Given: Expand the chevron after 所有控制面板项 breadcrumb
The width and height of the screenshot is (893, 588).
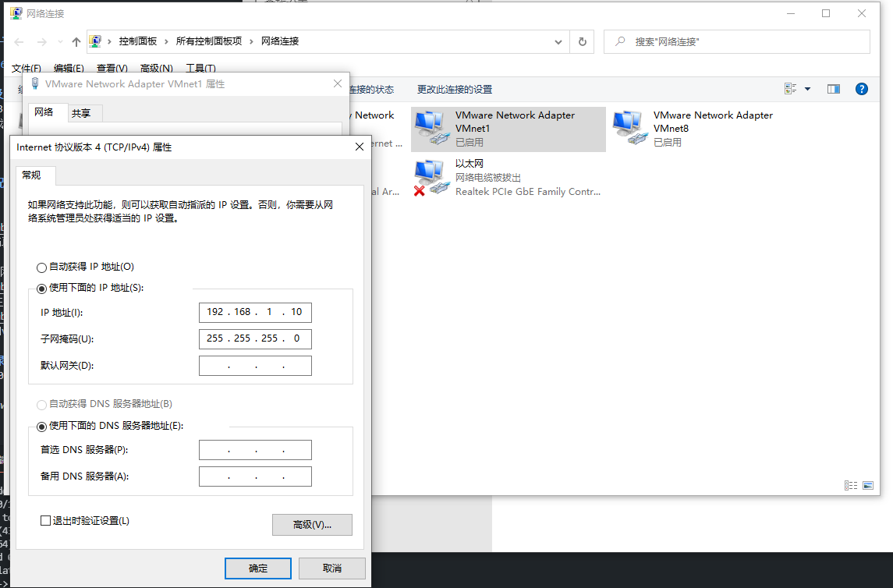Looking at the screenshot, I should click(x=251, y=41).
